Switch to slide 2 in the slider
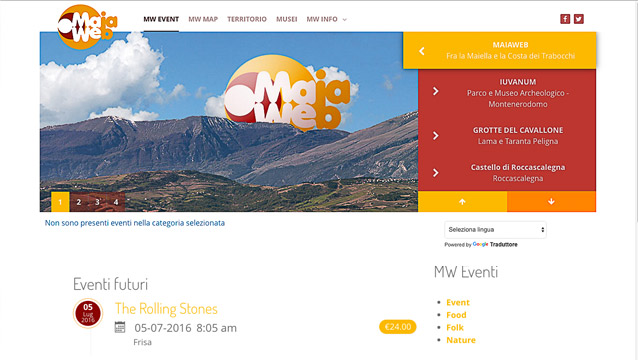This screenshot has width=638, height=360. tap(79, 202)
